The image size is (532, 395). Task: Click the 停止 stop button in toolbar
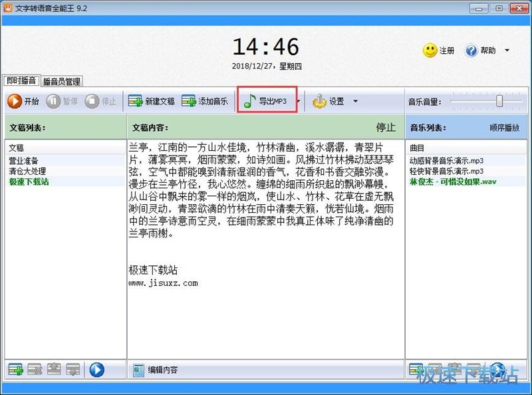(x=100, y=101)
